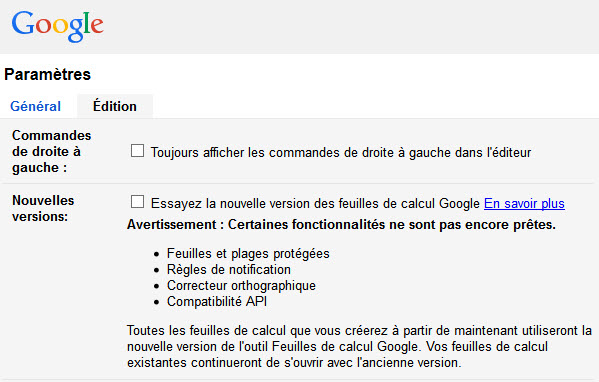Enable always showing right-to-left commands checkbox
This screenshot has height=382, width=599.
tap(138, 151)
